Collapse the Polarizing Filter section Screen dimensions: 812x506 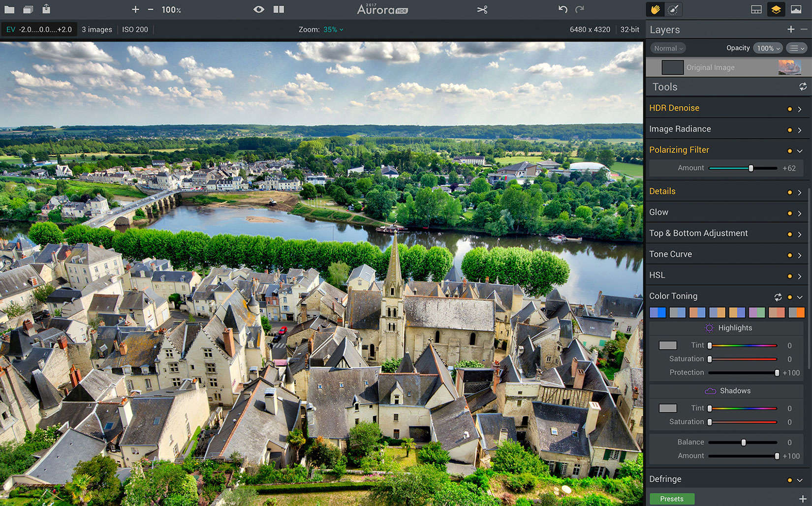(x=798, y=150)
